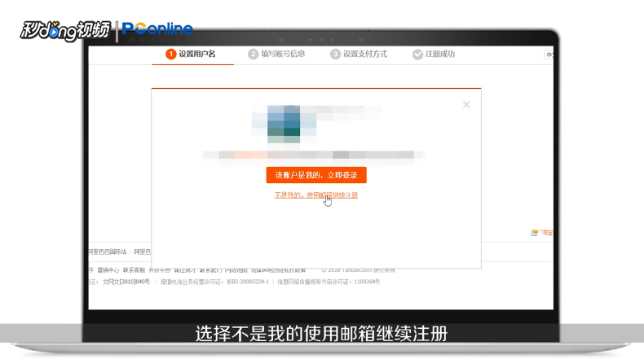Click the blurred account avatar thumbnail

284,124
